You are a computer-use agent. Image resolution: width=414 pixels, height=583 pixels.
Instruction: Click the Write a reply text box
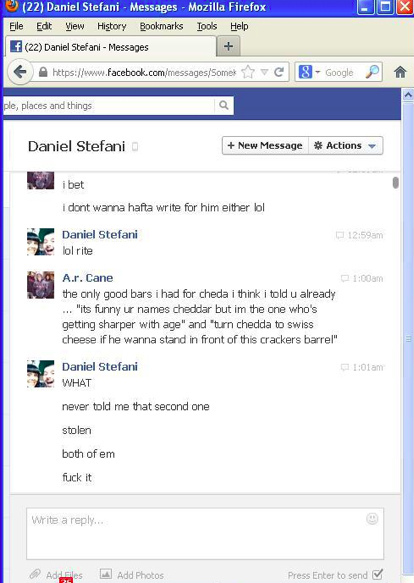[x=205, y=534]
